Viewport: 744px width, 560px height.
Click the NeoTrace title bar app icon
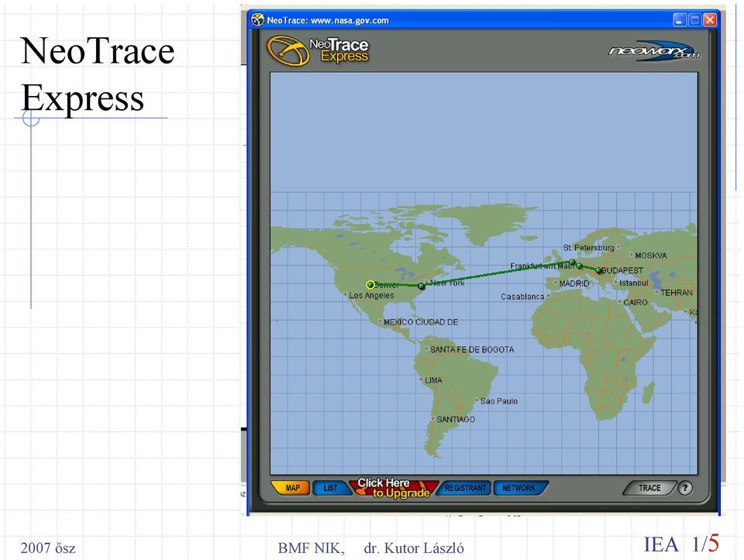coord(257,20)
